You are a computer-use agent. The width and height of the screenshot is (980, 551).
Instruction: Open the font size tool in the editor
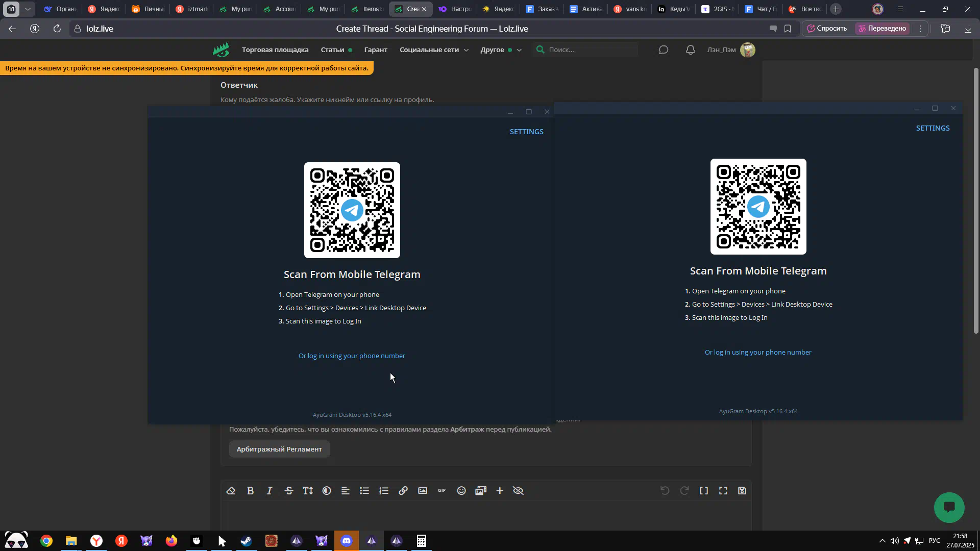pos(308,491)
